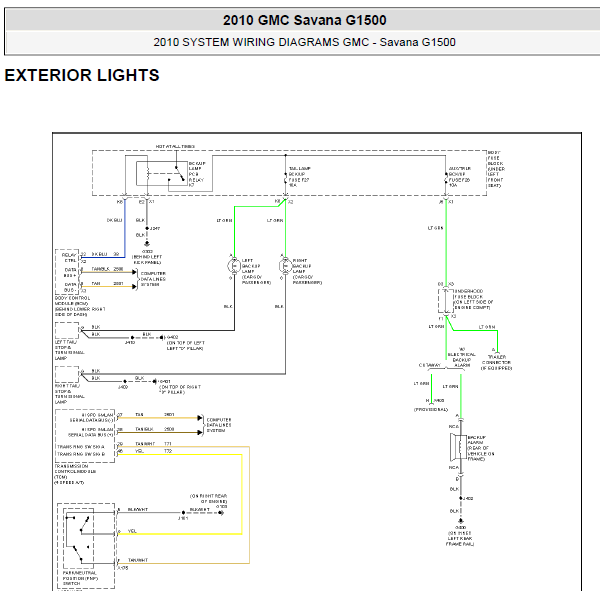Screen dimensions: 600x591
Task: Click the G302 ground symbol behind left kick panel
Action: click(x=147, y=244)
